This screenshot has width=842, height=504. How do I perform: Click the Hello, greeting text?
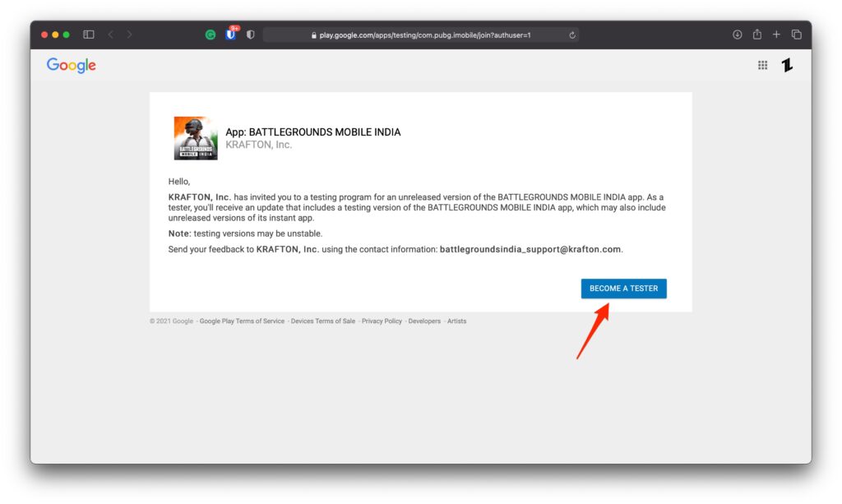(x=178, y=182)
